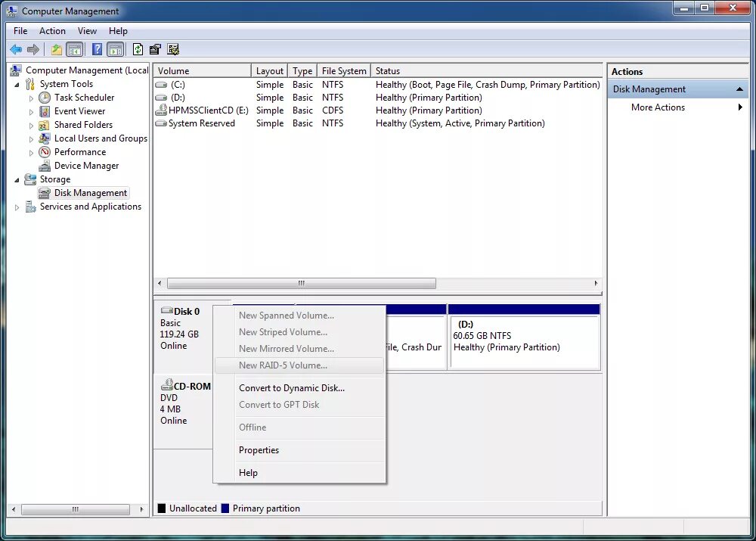Collapse the Disk Management actions section arrow
Image resolution: width=756 pixels, height=541 pixels.
point(739,89)
